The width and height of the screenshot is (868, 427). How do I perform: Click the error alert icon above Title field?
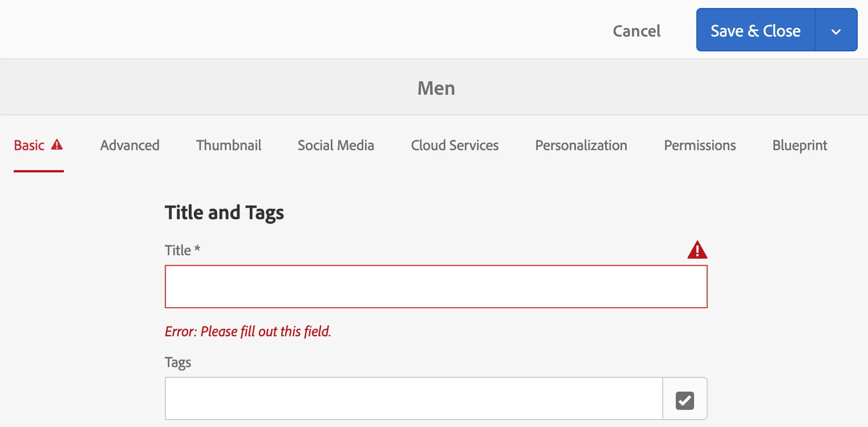(x=697, y=250)
